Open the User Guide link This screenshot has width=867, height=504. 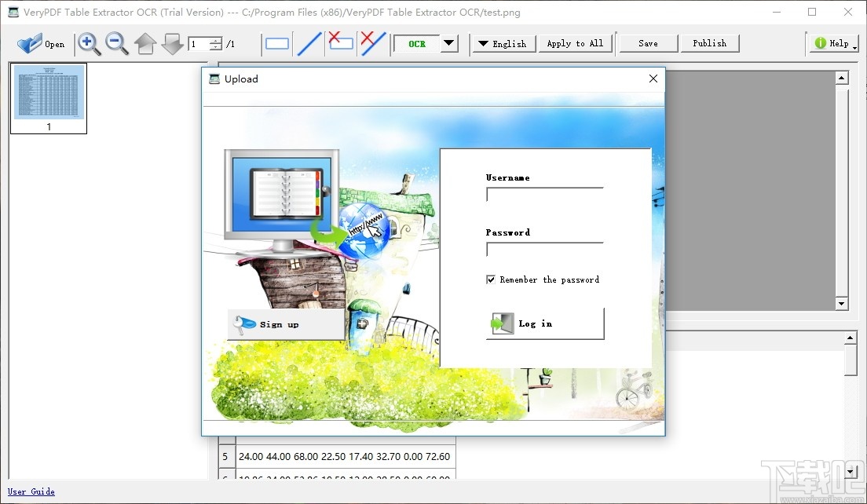point(31,491)
